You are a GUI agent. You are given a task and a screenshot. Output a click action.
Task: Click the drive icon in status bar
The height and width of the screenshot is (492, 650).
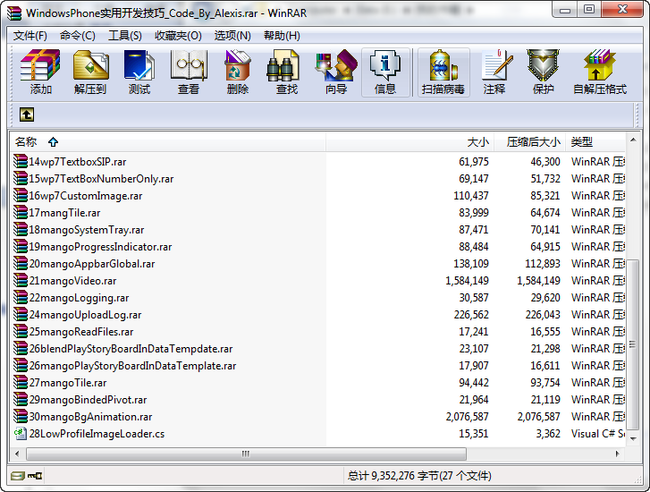18,475
